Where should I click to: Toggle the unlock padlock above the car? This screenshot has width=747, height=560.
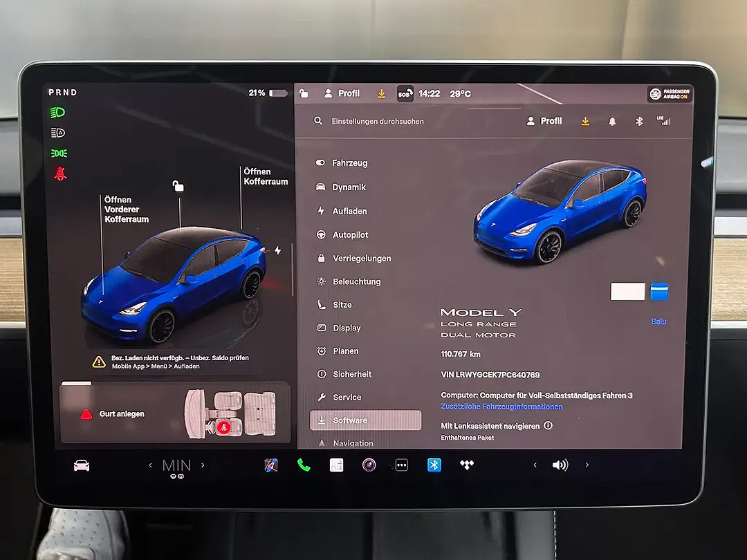coord(178,186)
